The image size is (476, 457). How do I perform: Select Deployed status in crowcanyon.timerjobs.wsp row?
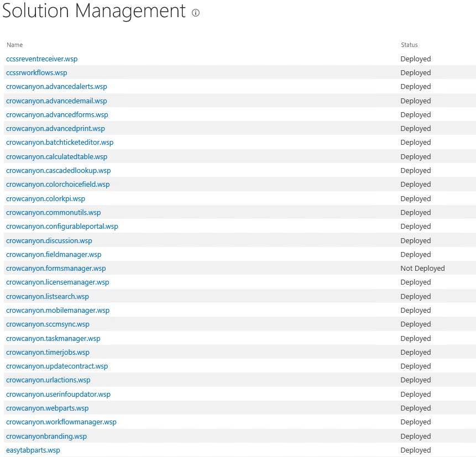[416, 353]
